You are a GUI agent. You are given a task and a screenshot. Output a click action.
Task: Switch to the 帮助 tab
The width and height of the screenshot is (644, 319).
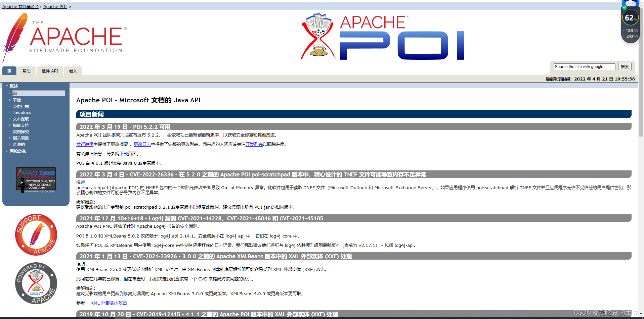click(x=27, y=71)
